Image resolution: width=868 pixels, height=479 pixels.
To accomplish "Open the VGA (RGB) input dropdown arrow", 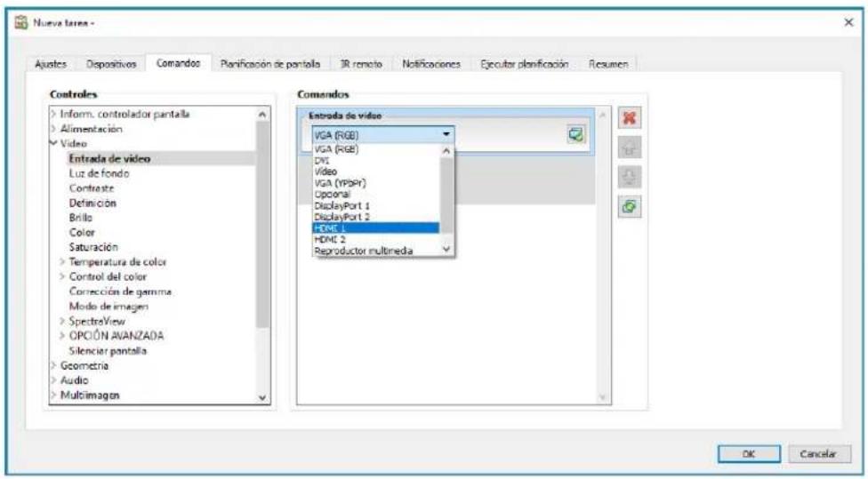I will pyautogui.click(x=446, y=134).
